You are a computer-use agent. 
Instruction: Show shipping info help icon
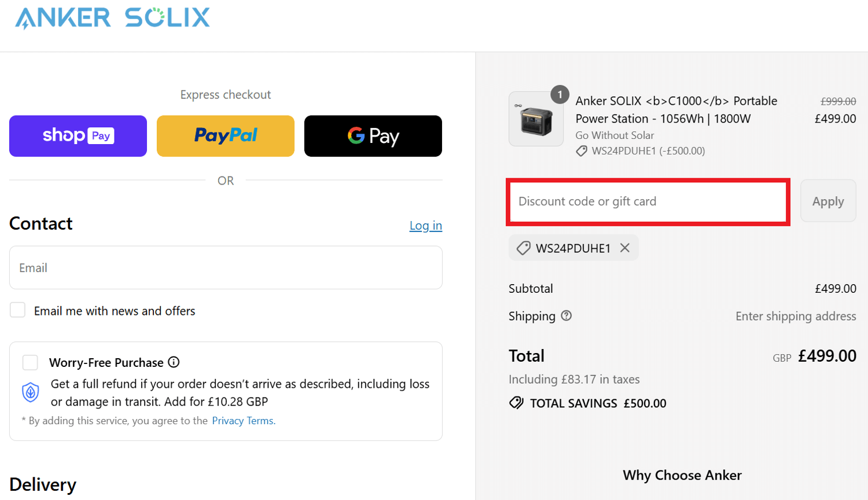coord(567,315)
